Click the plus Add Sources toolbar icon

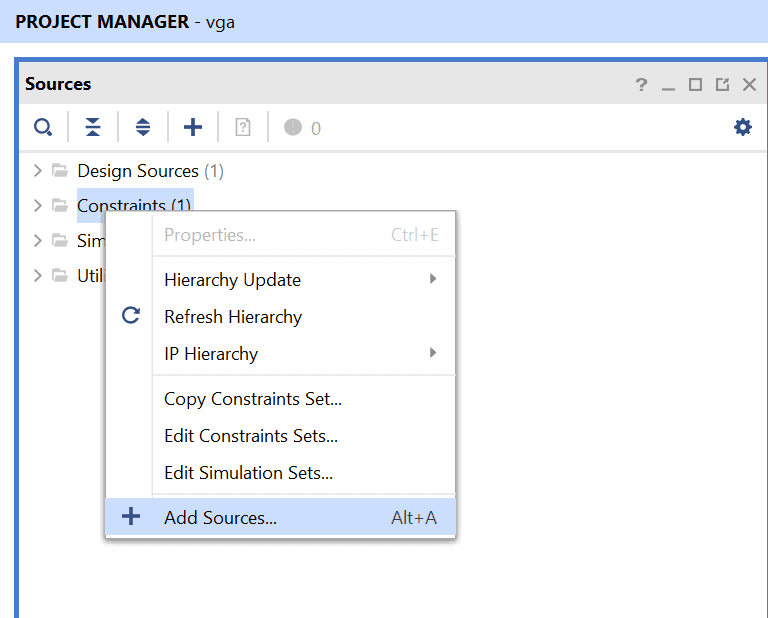(193, 127)
